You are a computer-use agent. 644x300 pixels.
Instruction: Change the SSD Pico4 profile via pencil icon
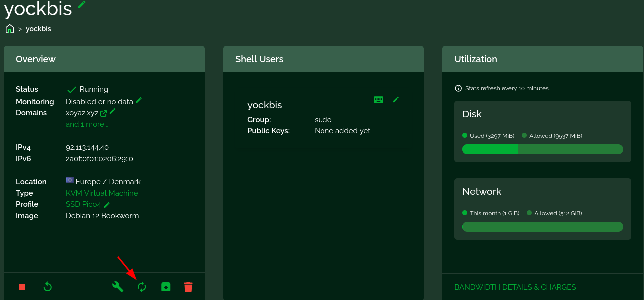pos(107,205)
